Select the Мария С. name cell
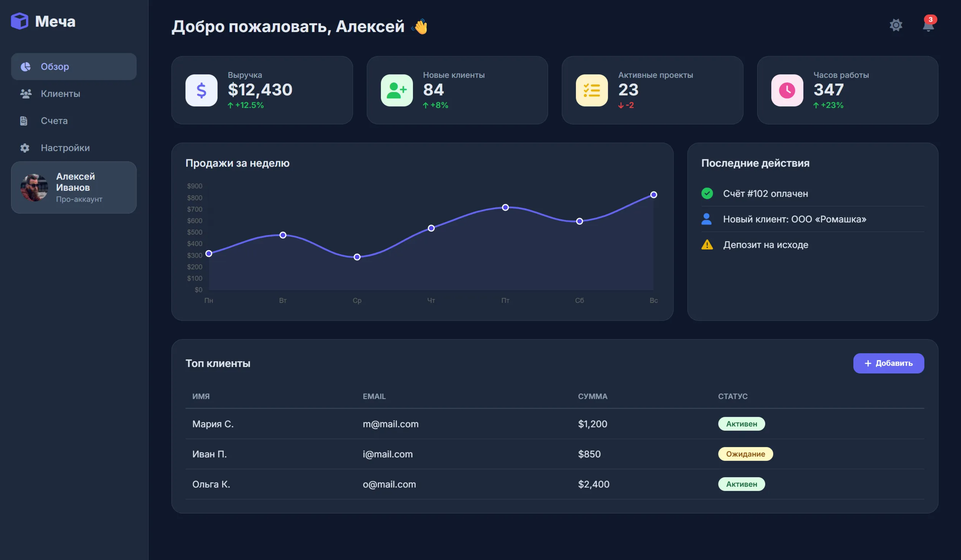This screenshot has height=560, width=961. click(x=213, y=424)
